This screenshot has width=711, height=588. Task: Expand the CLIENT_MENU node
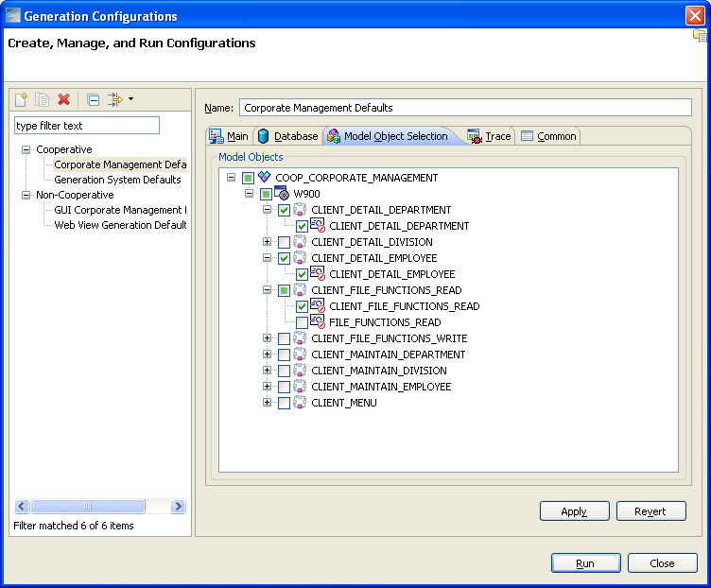[267, 402]
